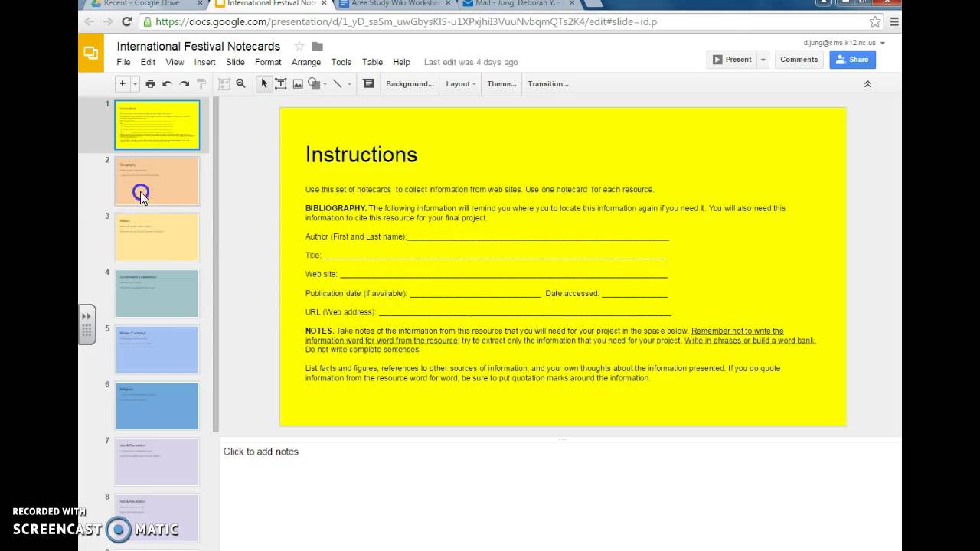Select slide 8 thumbnail in filmstrip
This screenshot has height=551, width=980.
pyautogui.click(x=157, y=518)
